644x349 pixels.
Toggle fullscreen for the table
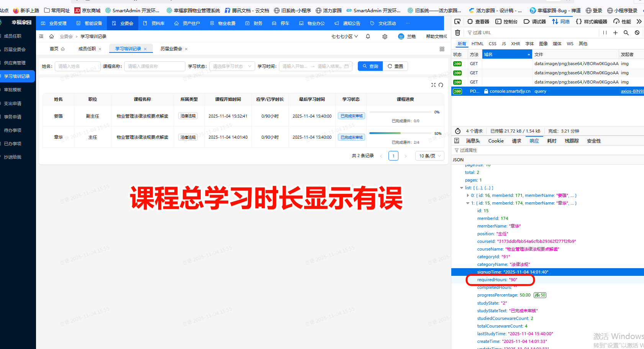click(433, 85)
